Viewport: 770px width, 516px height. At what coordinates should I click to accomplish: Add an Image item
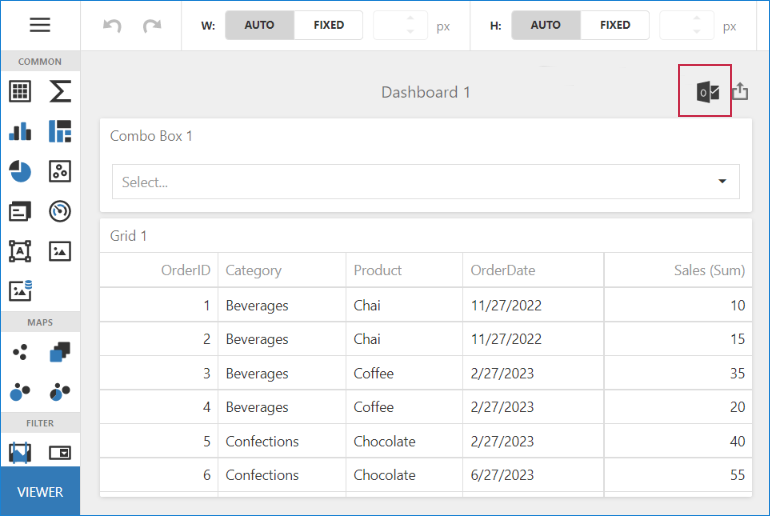click(60, 251)
